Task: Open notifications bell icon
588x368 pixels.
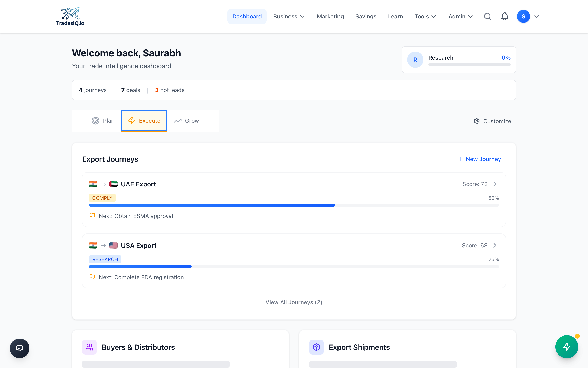Action: click(x=504, y=16)
